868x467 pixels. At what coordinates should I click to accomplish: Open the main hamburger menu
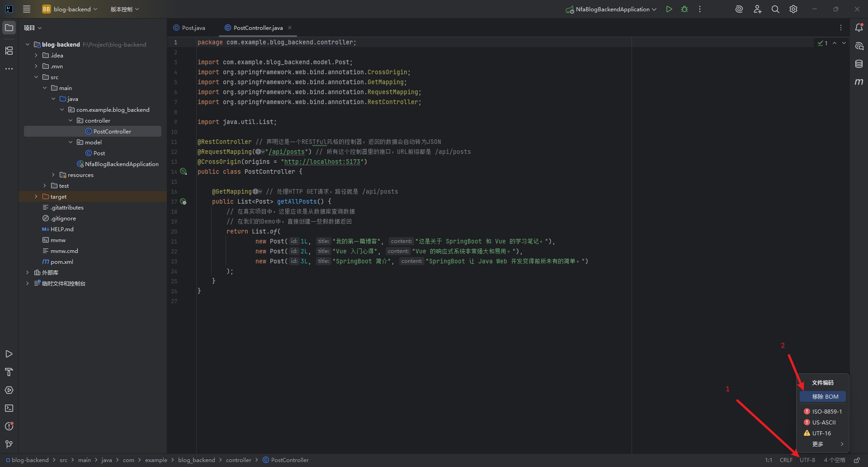pyautogui.click(x=27, y=9)
